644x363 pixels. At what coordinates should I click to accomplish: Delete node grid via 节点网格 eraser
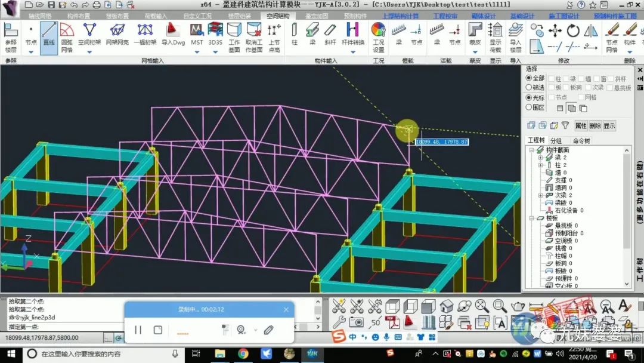point(612,38)
